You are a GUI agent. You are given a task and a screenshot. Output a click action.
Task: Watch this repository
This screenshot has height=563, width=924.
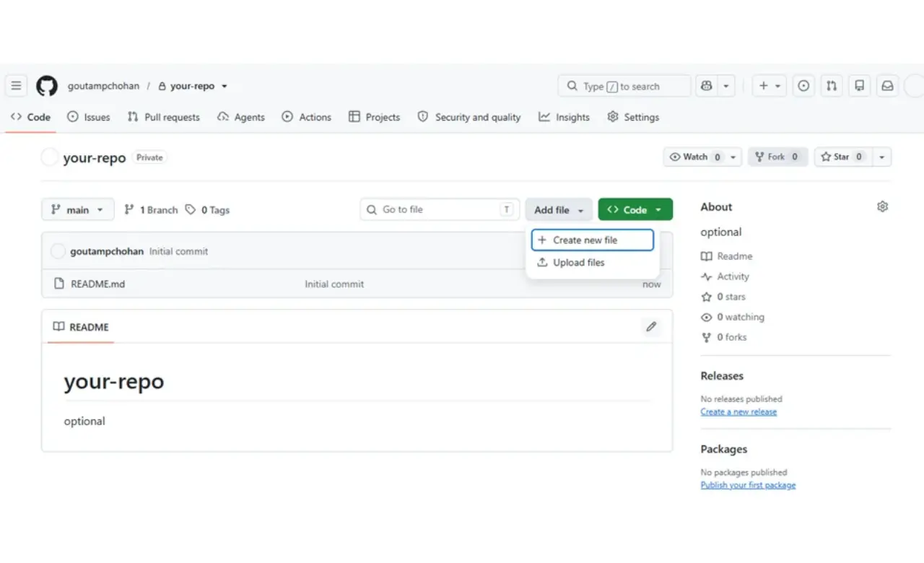pyautogui.click(x=694, y=157)
